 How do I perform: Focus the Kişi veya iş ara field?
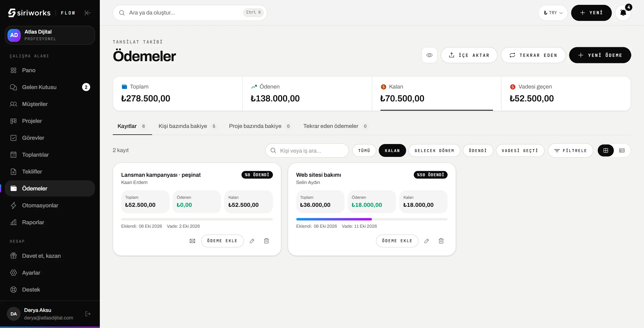coord(307,150)
